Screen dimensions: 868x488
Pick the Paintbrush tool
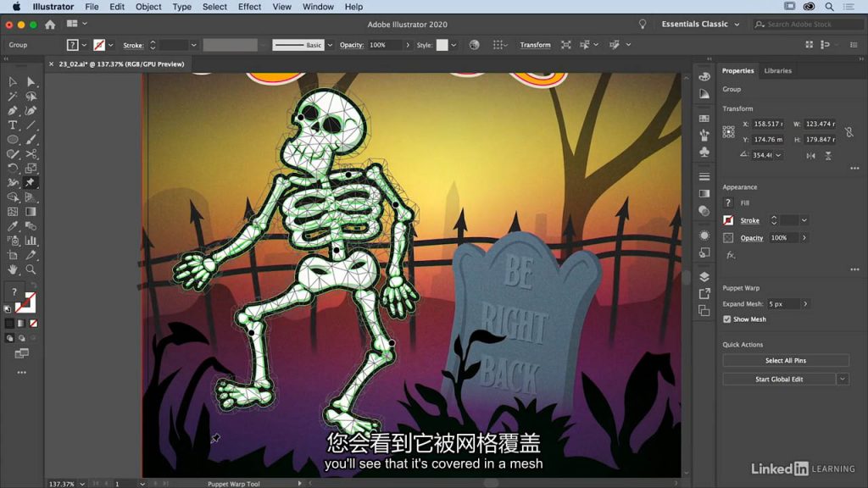click(x=31, y=140)
